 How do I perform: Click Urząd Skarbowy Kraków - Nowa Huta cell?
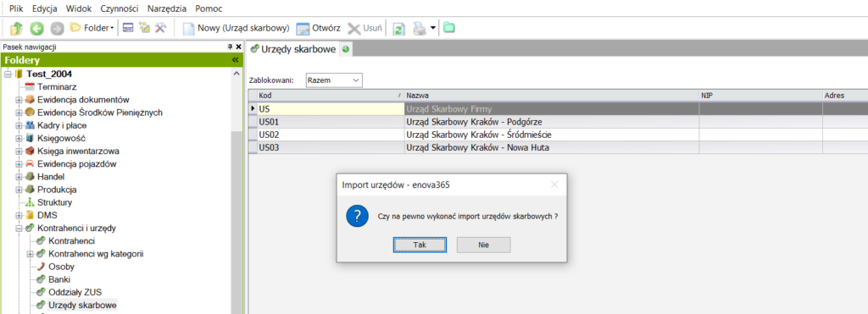tap(551, 147)
